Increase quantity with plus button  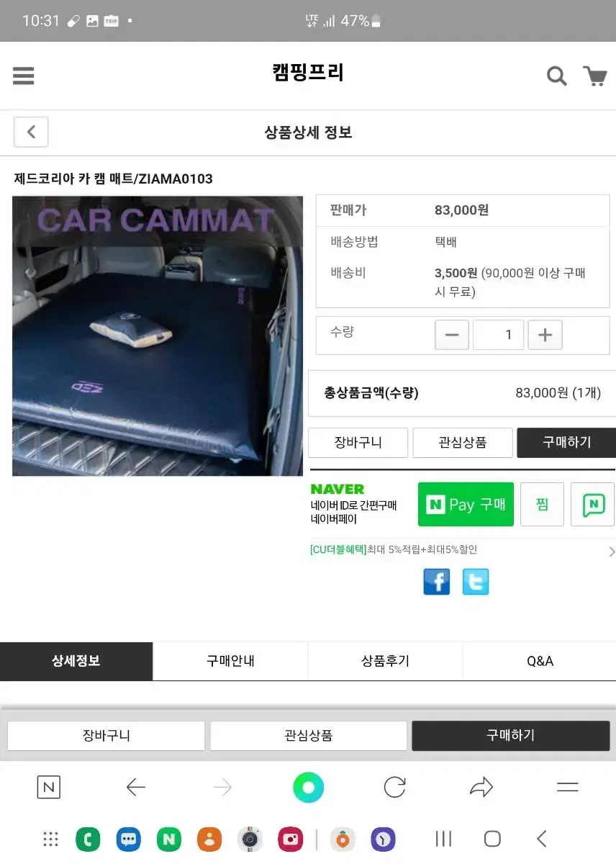pyautogui.click(x=545, y=335)
